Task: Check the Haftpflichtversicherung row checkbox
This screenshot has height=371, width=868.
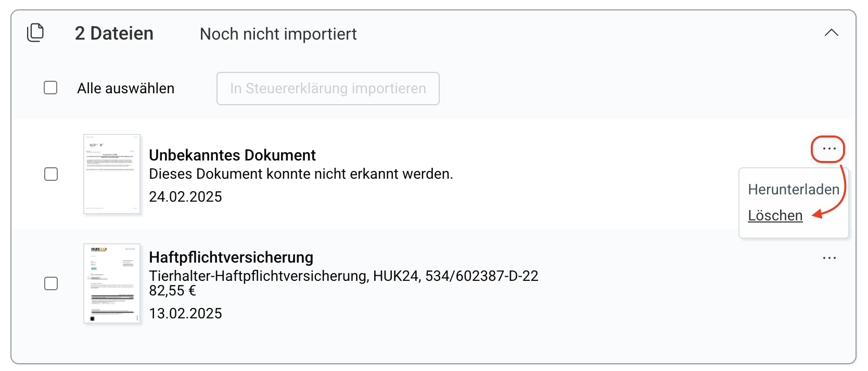Action: pyautogui.click(x=51, y=283)
